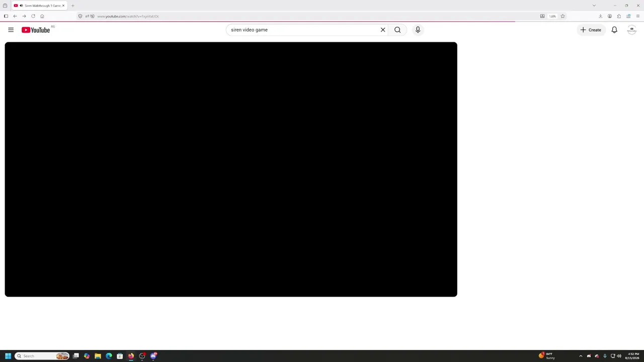
Task: Click picture-in-picture icon in the address bar
Action: [542, 16]
